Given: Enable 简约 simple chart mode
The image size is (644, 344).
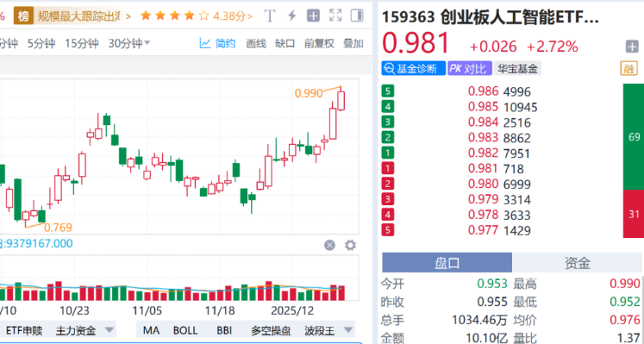Looking at the screenshot, I should [x=217, y=43].
